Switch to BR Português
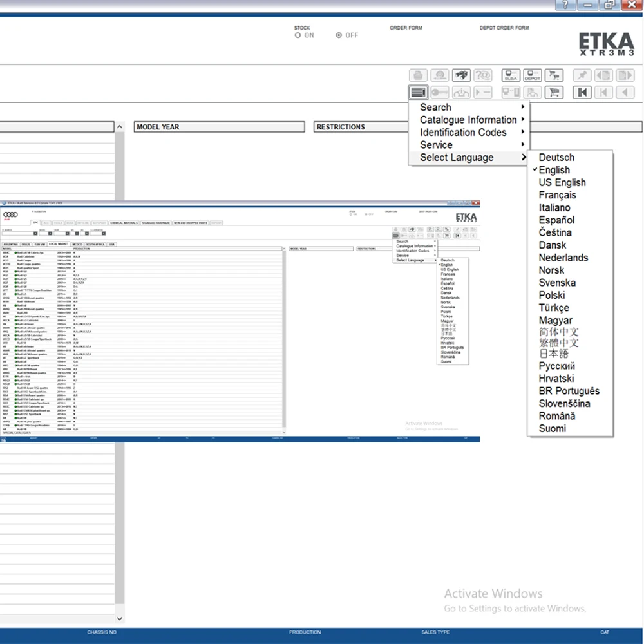Screen dimensions: 644x644 pos(569,391)
